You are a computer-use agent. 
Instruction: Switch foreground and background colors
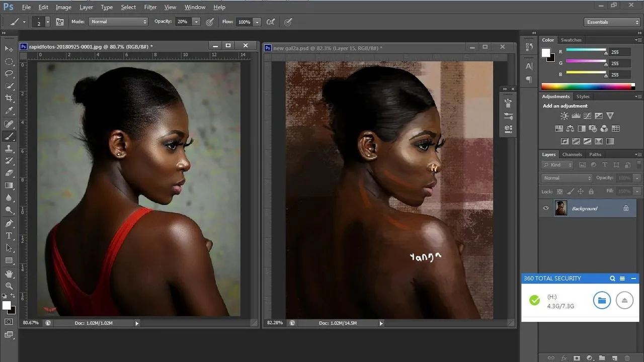coord(14,296)
